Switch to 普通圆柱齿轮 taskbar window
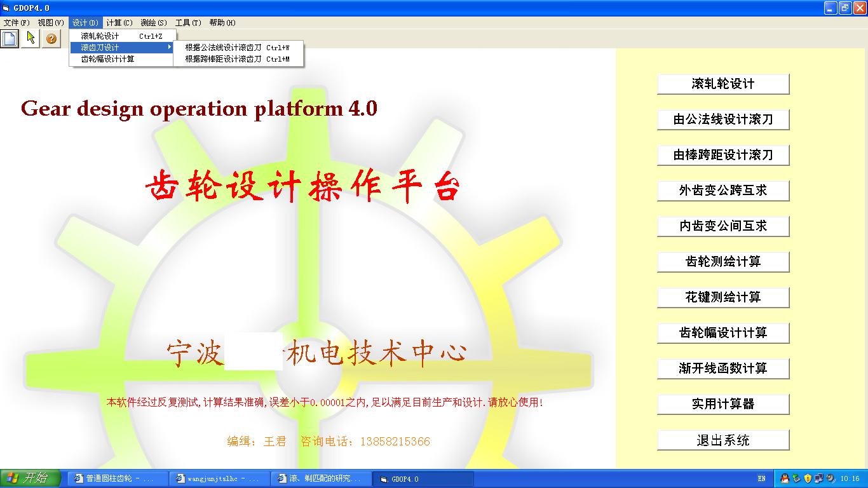Image resolution: width=868 pixels, height=488 pixels. click(118, 479)
